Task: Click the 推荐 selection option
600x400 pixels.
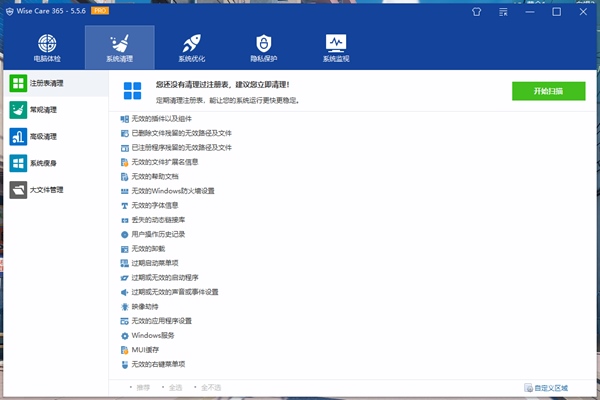Action: pyautogui.click(x=142, y=387)
